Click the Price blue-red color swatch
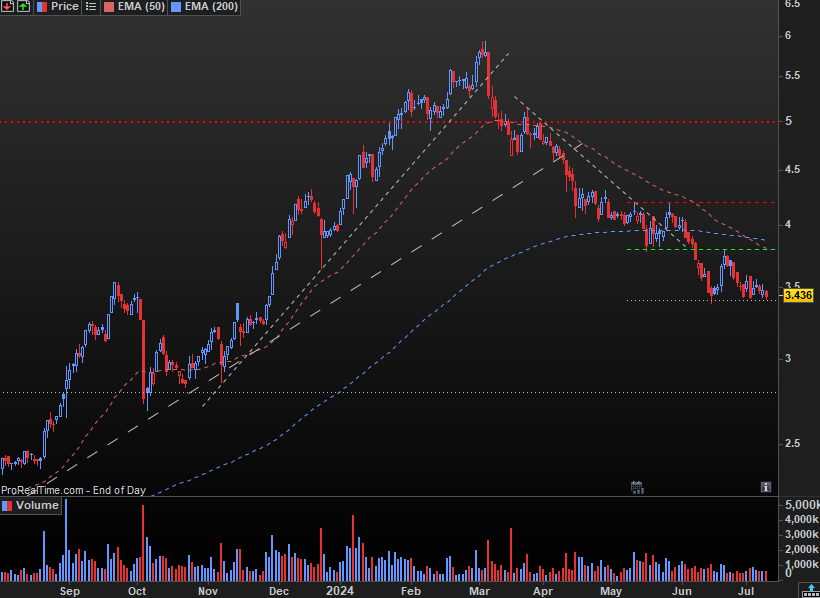This screenshot has width=820, height=598. coord(42,7)
